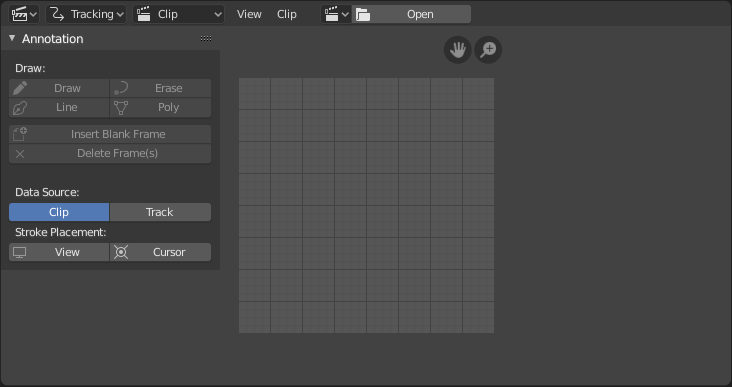Browse movie clip to link
Image resolution: width=732 pixels, height=387 pixels.
point(336,14)
